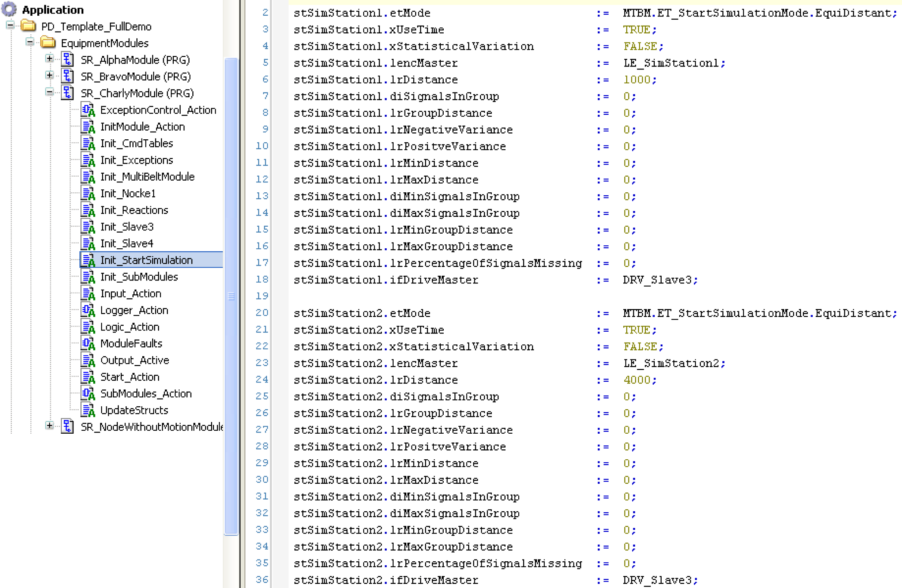The width and height of the screenshot is (902, 588).
Task: Expand the SR_BravoModule tree node
Action: click(x=49, y=75)
